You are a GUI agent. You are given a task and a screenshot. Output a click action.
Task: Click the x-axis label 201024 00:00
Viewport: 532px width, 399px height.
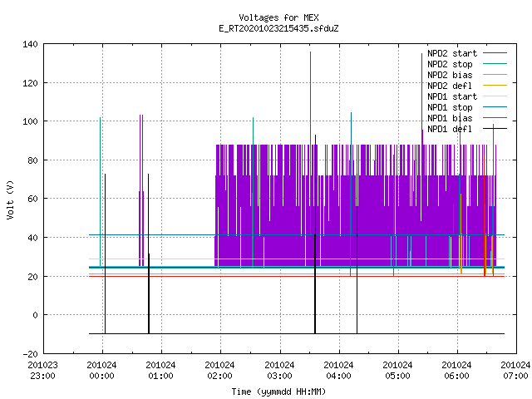[101, 371]
